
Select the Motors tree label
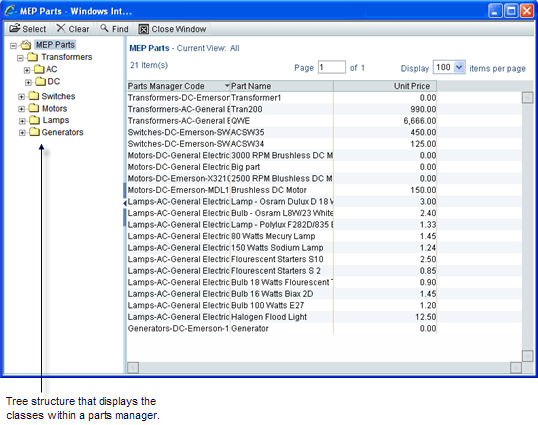pyautogui.click(x=55, y=108)
